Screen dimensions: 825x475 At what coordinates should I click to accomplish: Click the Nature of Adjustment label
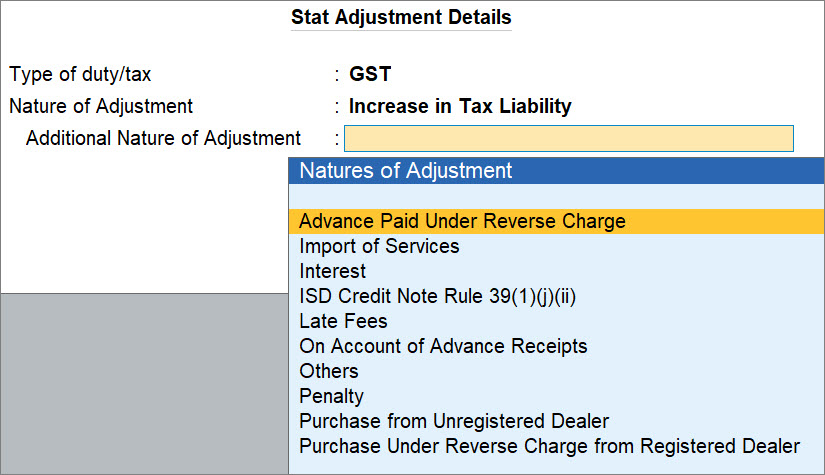pos(101,106)
